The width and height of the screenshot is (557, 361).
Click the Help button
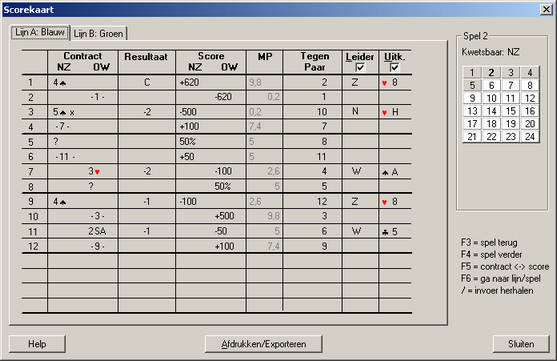37,344
